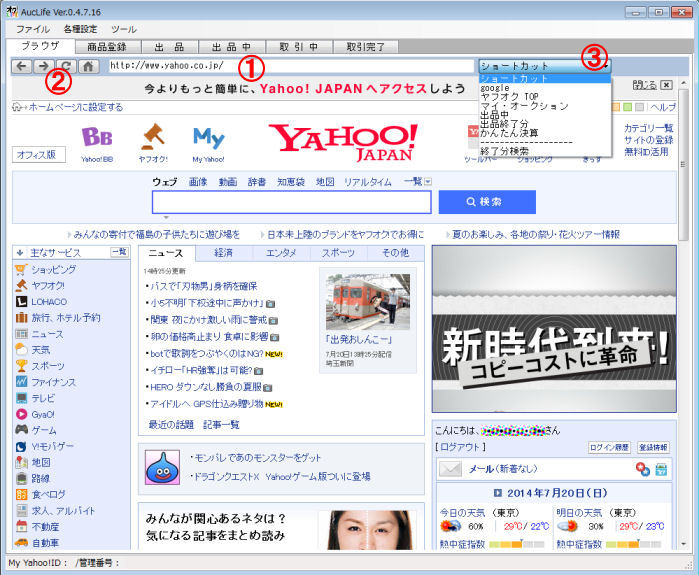
Task: Open the カテゴリ一覧 link
Action: point(648,128)
